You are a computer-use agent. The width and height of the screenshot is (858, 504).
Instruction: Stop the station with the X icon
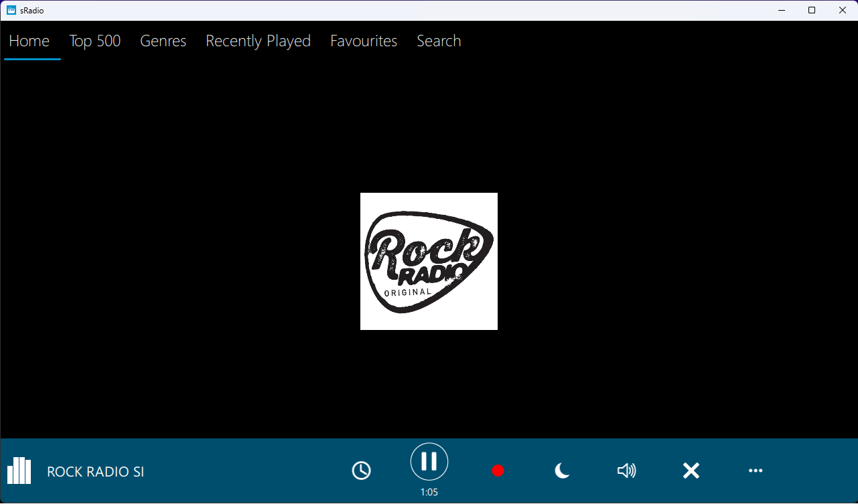(x=691, y=471)
